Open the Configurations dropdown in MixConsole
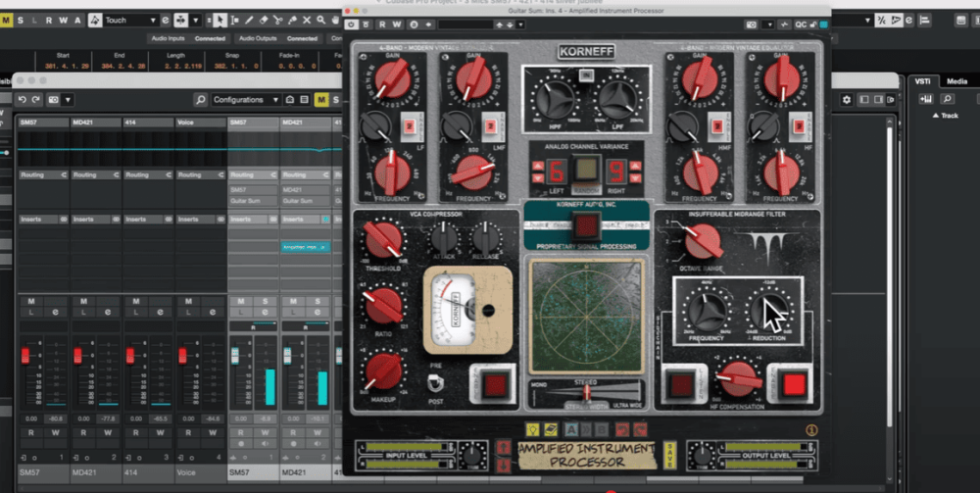This screenshot has height=493, width=980. click(x=247, y=99)
